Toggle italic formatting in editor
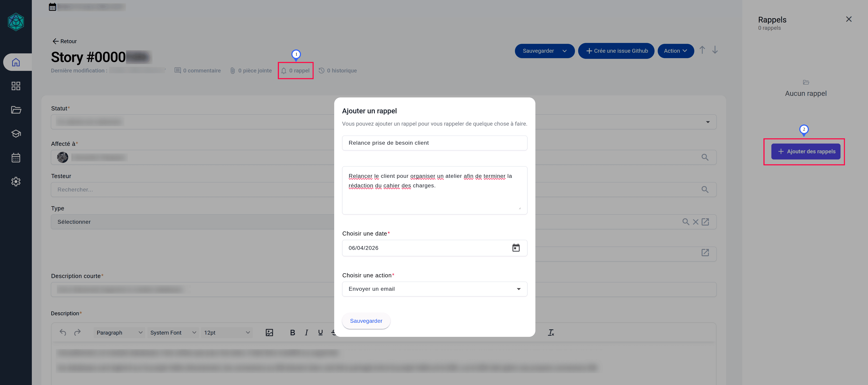This screenshot has width=868, height=385. [306, 333]
